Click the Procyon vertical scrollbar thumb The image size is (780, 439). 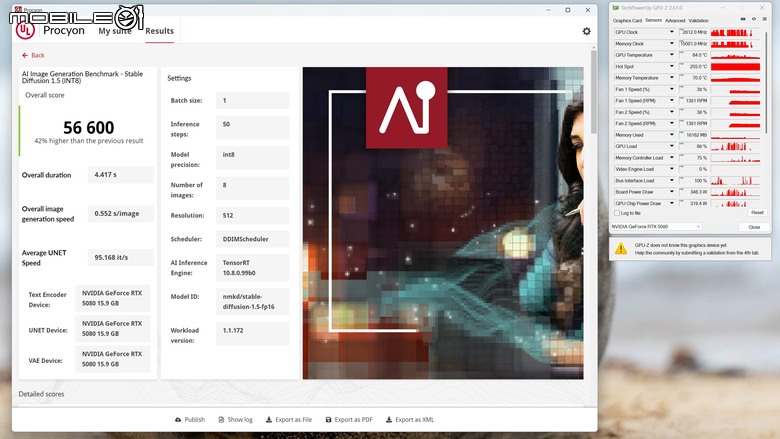tap(593, 91)
